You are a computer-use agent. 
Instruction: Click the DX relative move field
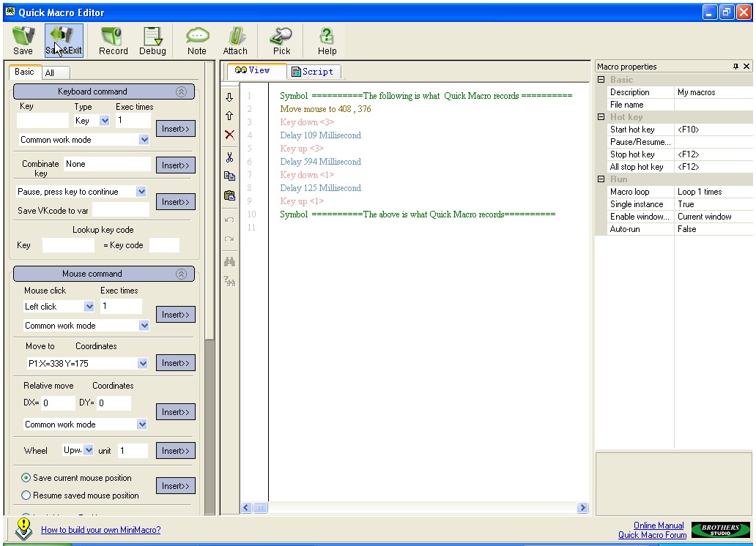(59, 403)
